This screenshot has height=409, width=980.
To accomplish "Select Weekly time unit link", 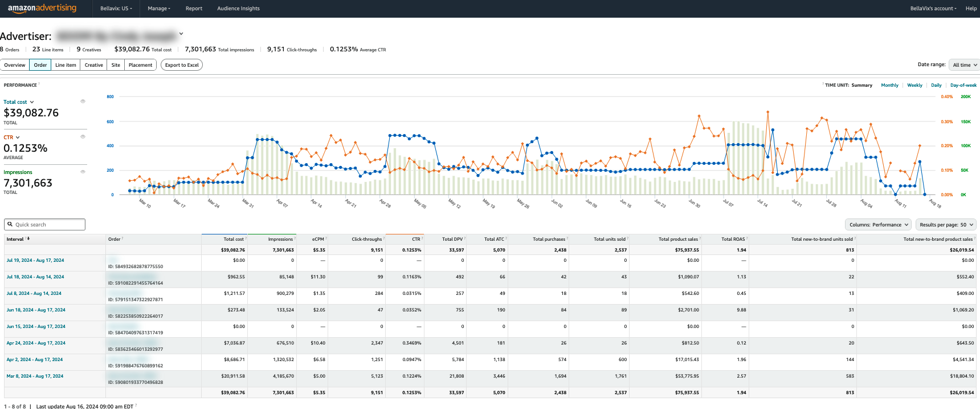I will click(x=914, y=85).
